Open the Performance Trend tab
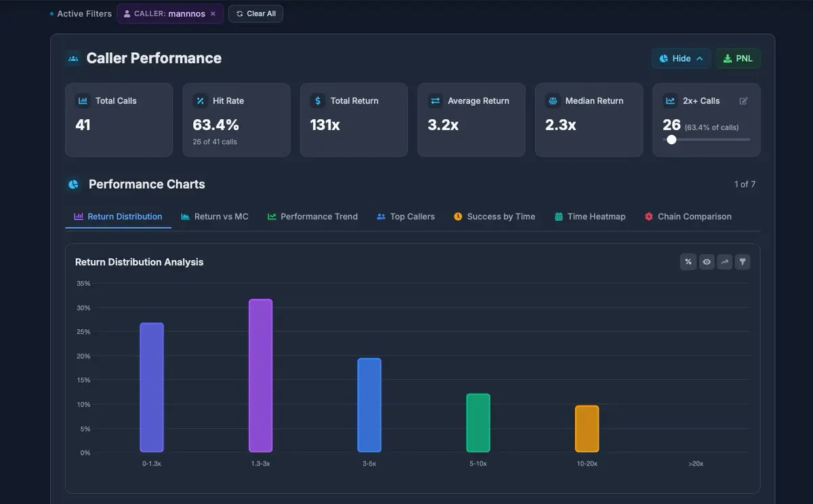This screenshot has width=813, height=504. pos(312,217)
